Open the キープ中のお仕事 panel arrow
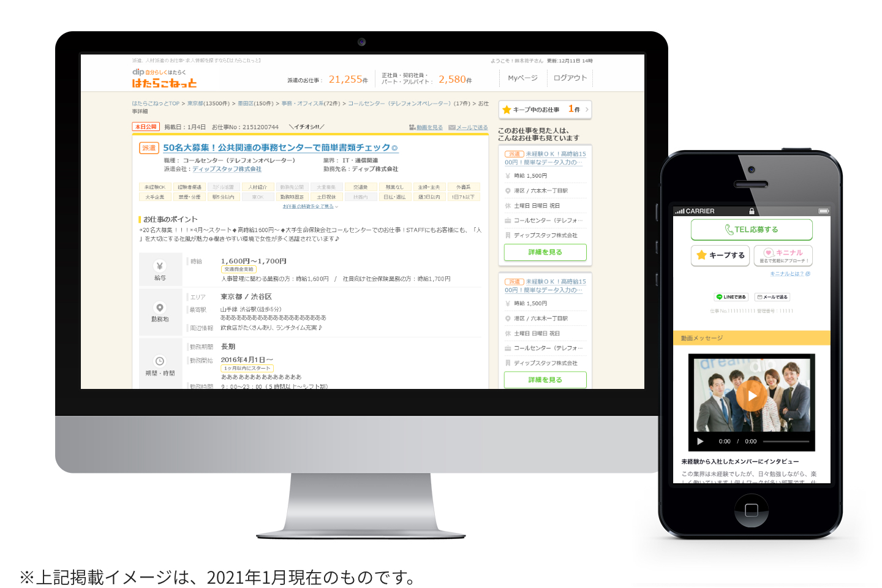This screenshot has width=882, height=588. click(x=586, y=110)
